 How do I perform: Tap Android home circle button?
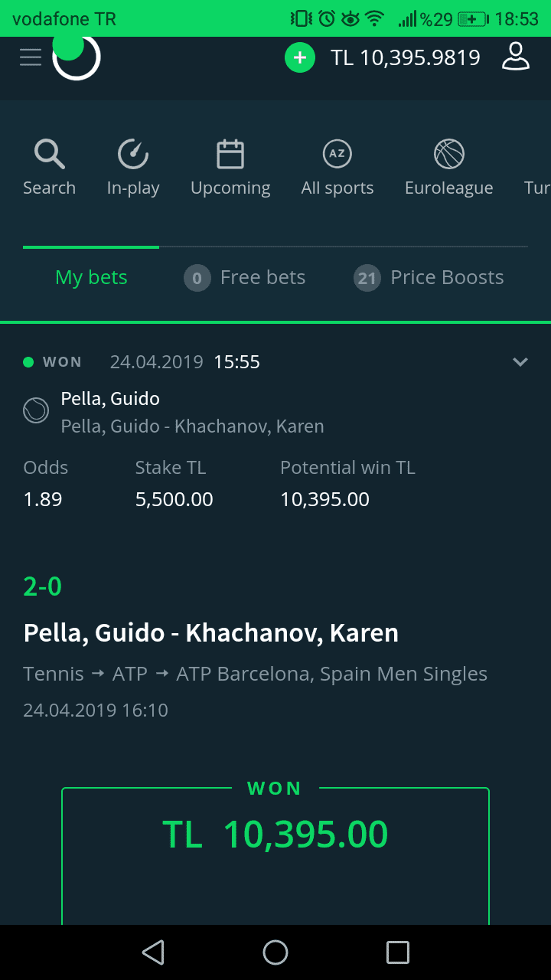pyautogui.click(x=275, y=952)
